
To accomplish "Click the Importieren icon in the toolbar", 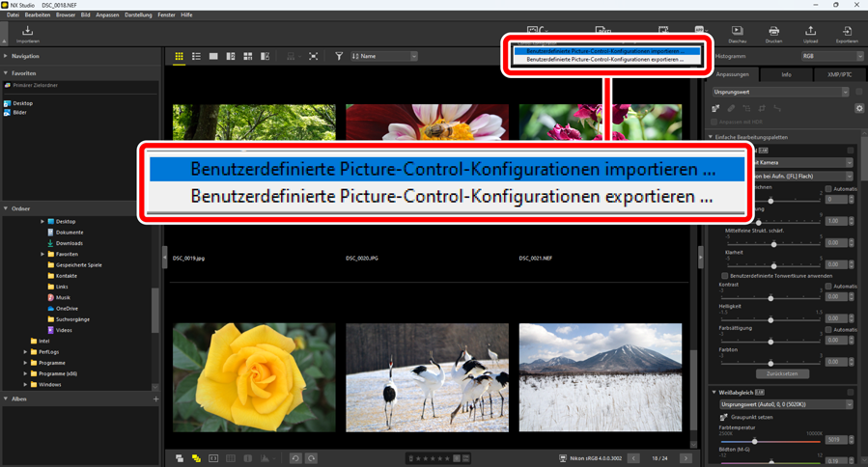I will coord(27,33).
